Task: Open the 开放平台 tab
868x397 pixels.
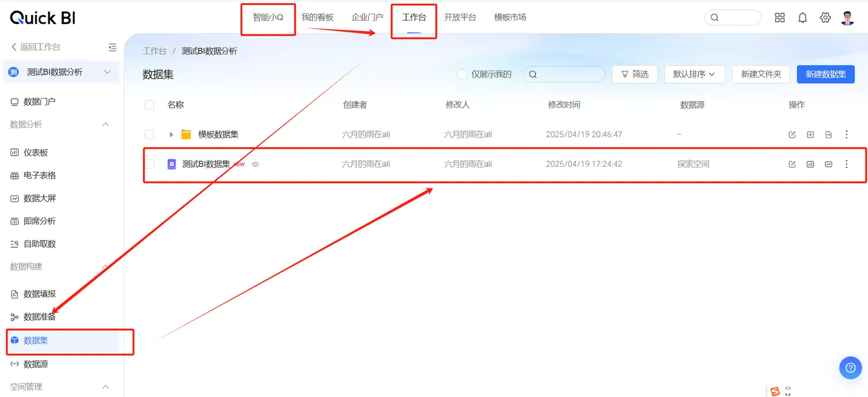Action: (460, 17)
